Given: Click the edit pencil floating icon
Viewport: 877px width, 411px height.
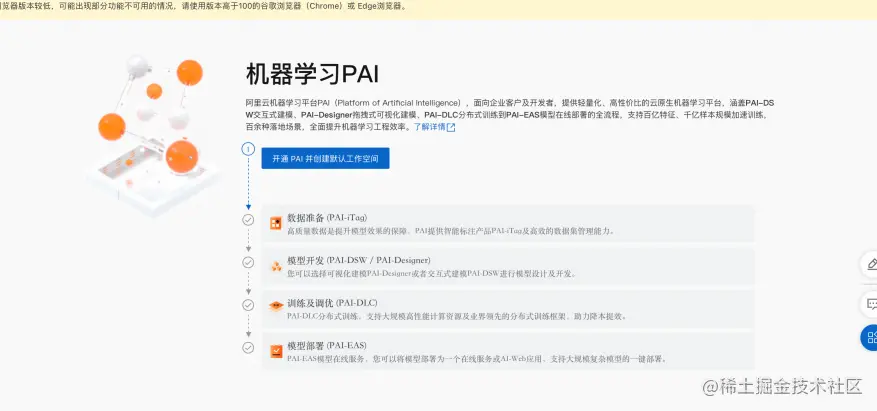Looking at the screenshot, I should pyautogui.click(x=870, y=264).
